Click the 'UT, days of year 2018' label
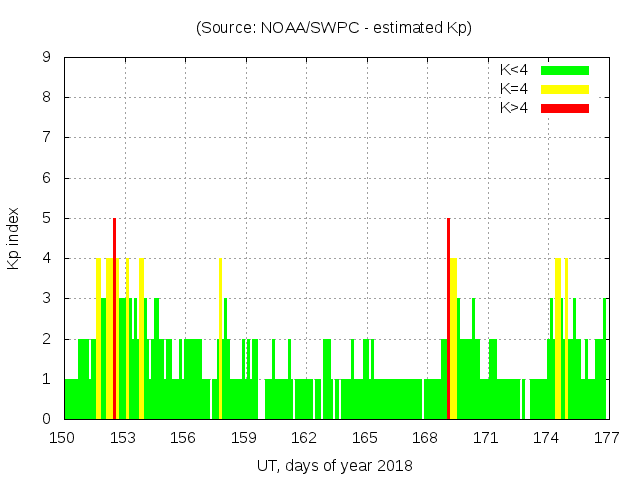640x480 pixels. click(334, 466)
